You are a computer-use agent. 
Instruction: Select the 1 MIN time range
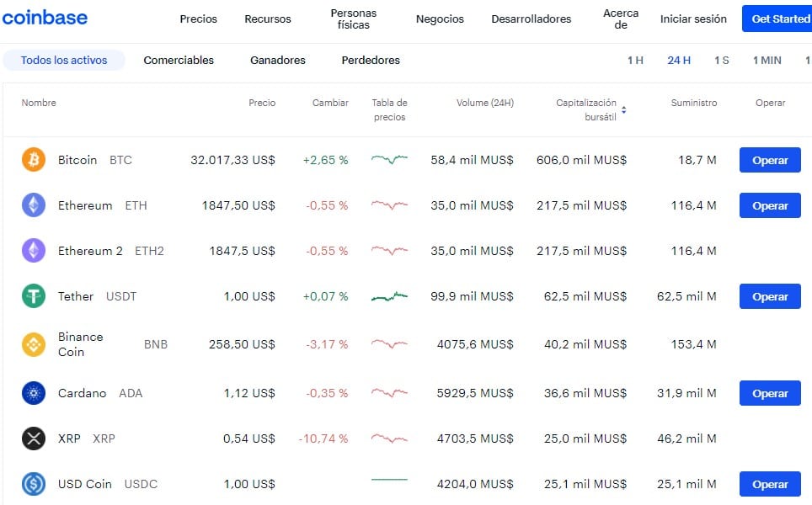(767, 60)
